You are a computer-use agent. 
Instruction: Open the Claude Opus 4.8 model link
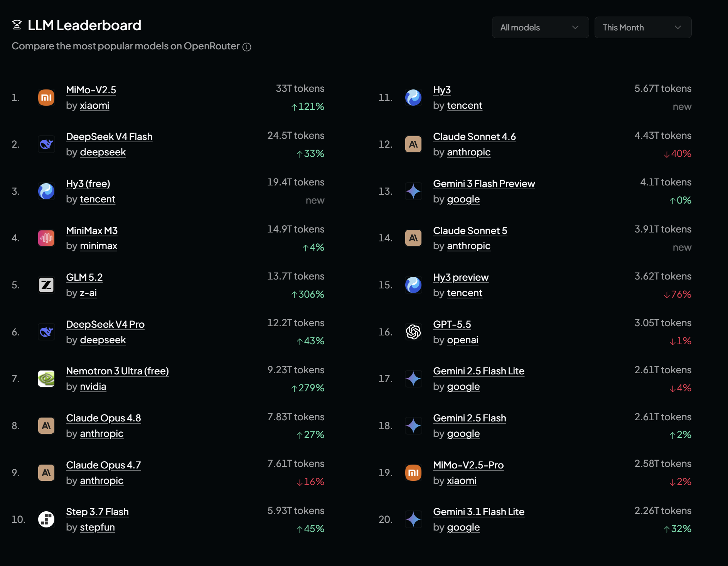pyautogui.click(x=103, y=418)
